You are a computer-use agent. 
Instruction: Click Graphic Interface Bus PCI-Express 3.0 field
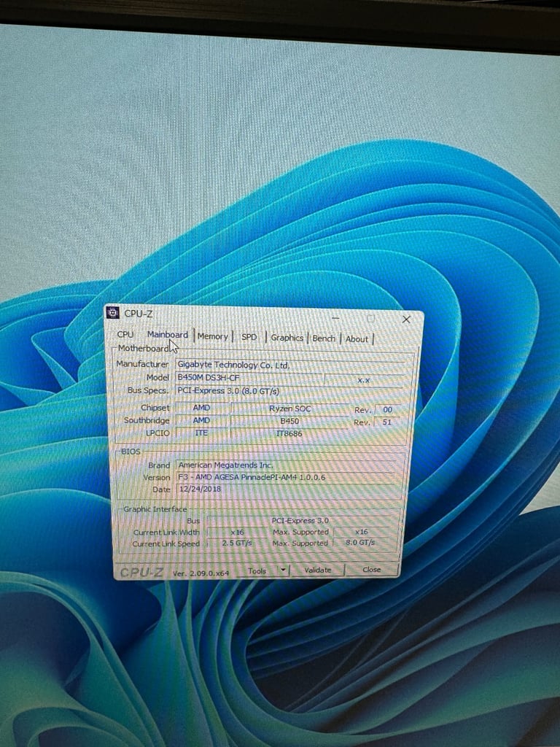301,521
